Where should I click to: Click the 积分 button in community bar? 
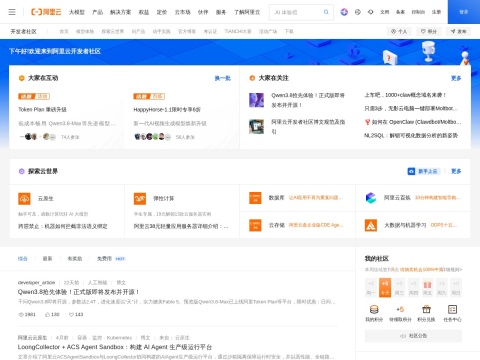click(x=429, y=31)
